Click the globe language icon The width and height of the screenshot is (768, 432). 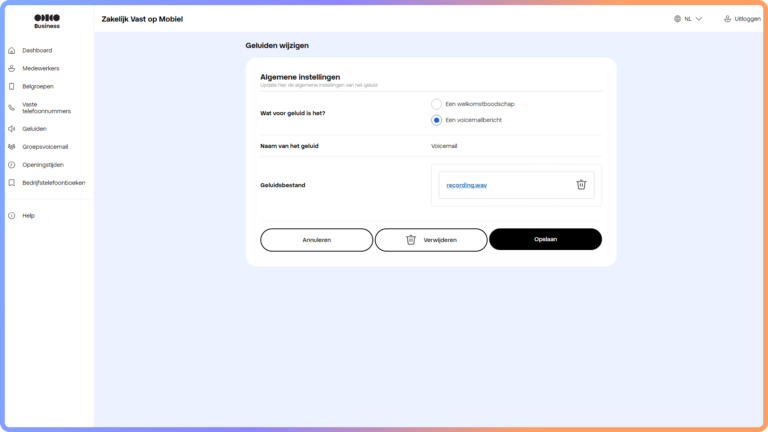pos(677,19)
